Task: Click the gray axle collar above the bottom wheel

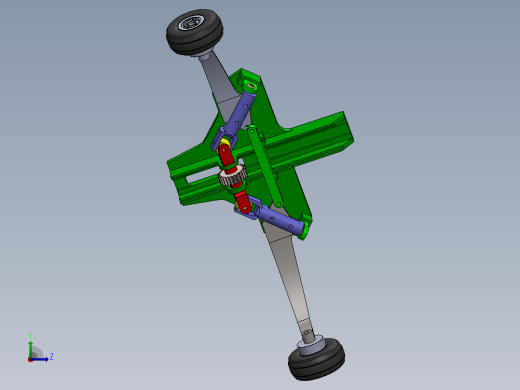Action: coord(311,345)
